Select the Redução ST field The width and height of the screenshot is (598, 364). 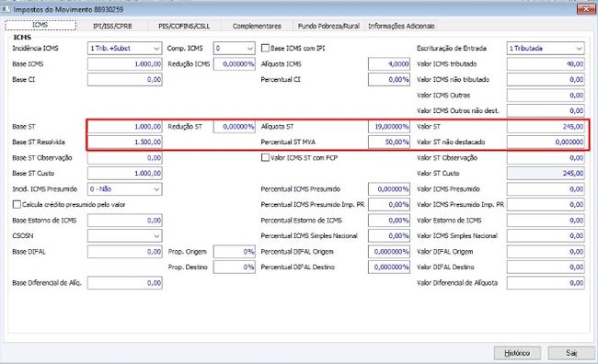tap(235, 127)
